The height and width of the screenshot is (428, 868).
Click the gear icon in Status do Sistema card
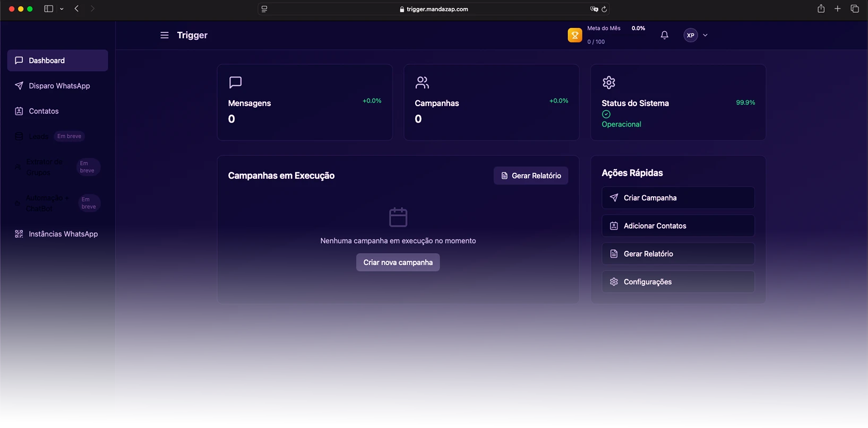(608, 82)
